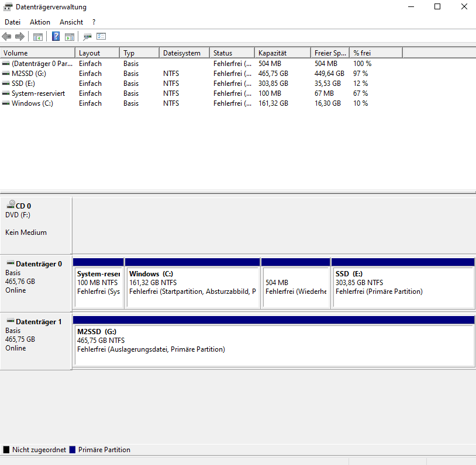Sort by the Layout column header

[97, 53]
